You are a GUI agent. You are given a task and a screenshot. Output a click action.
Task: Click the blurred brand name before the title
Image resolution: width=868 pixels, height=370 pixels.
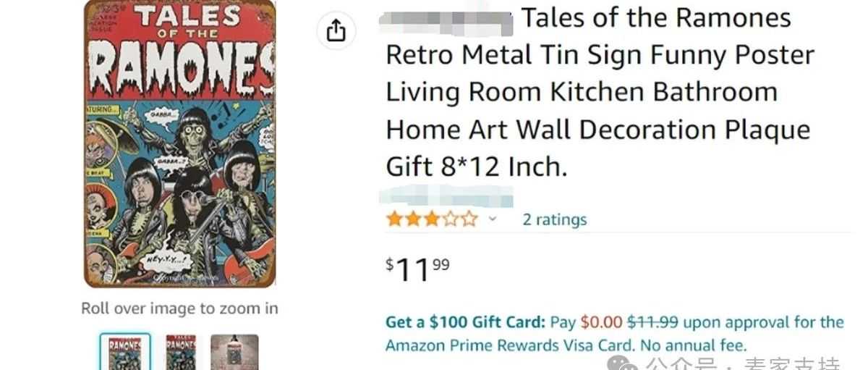click(446, 19)
